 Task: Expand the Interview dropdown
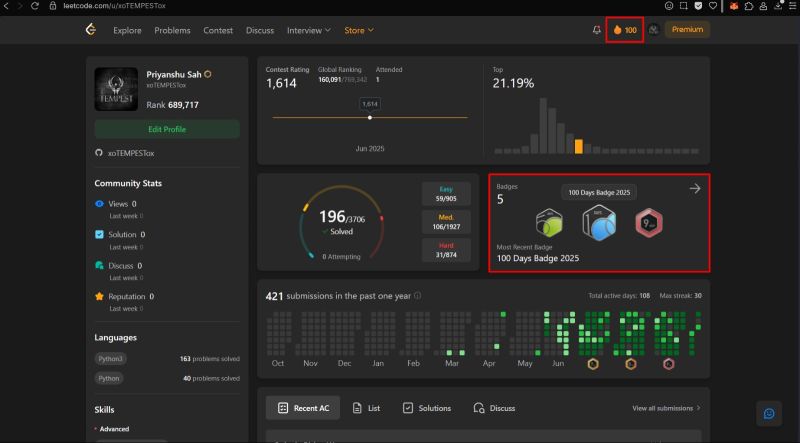[309, 30]
